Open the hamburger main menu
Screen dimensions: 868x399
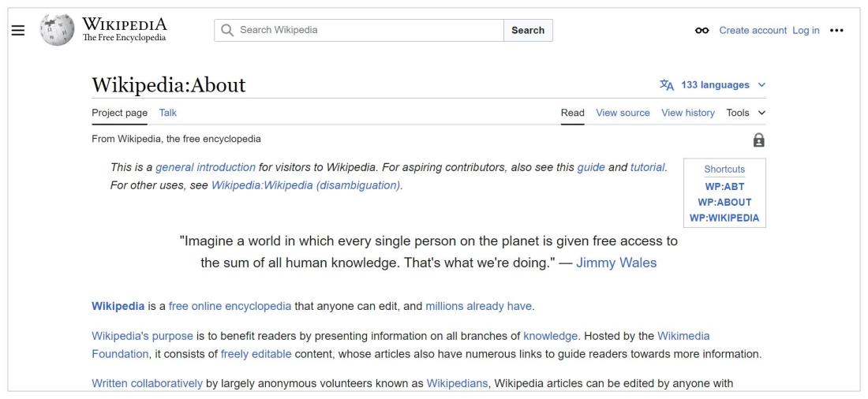(18, 31)
